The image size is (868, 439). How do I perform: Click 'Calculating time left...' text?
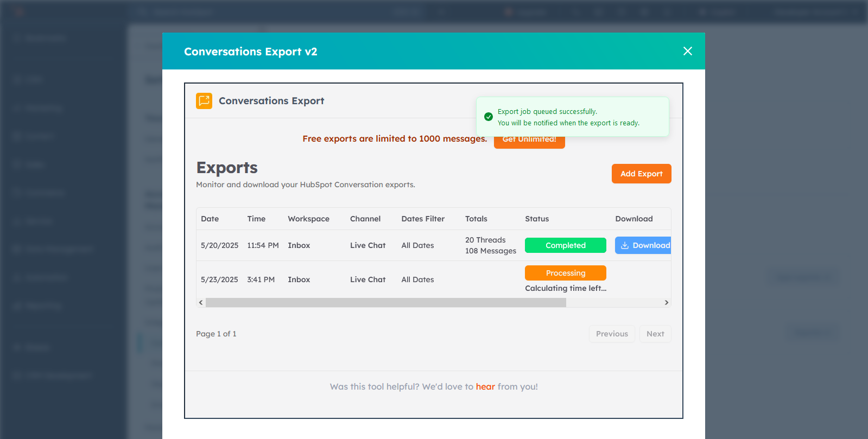pyautogui.click(x=566, y=288)
